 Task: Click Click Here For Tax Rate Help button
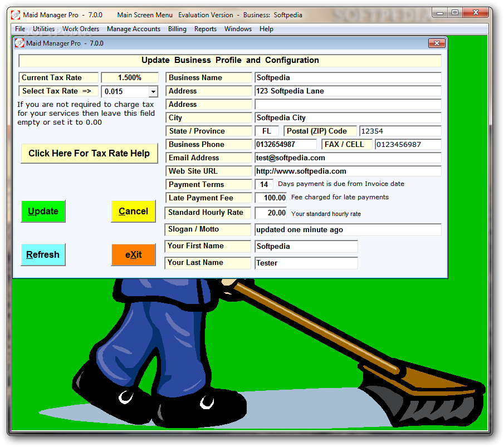[x=89, y=153]
